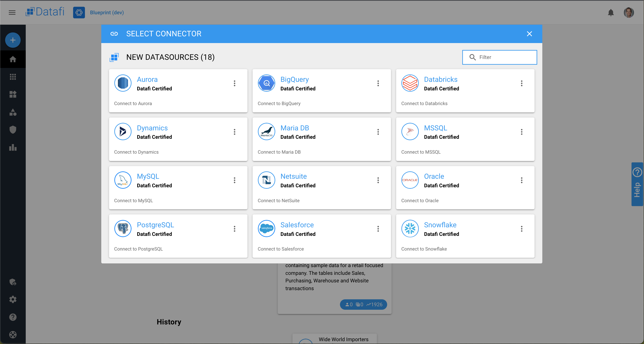The width and height of the screenshot is (644, 344).
Task: Open the Help side tab
Action: tap(637, 184)
